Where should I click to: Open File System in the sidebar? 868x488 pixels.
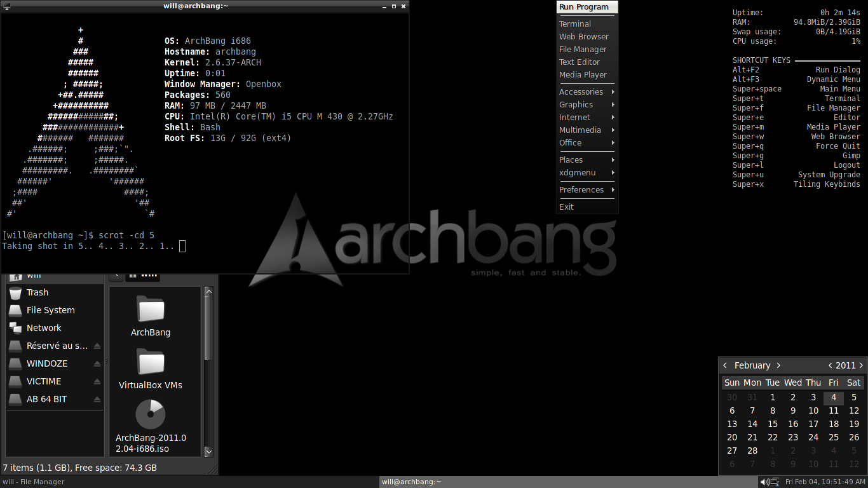click(55, 310)
